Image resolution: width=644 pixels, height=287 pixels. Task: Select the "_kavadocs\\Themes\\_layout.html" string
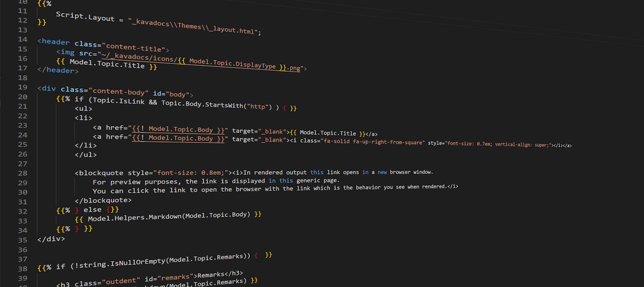tap(195, 26)
